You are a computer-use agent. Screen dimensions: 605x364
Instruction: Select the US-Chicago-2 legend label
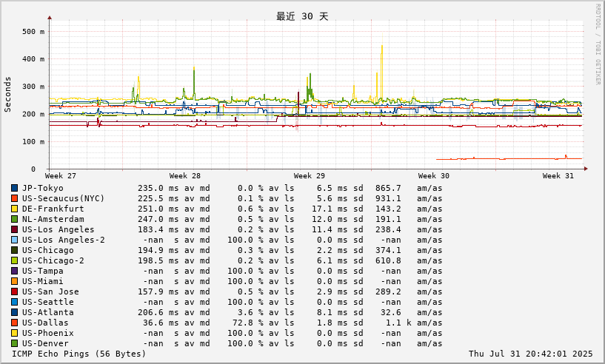pos(53,260)
